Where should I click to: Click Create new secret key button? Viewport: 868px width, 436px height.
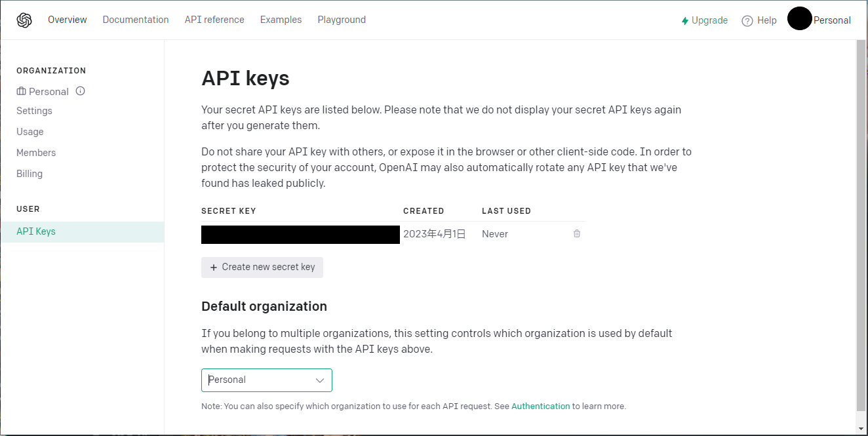[x=262, y=267]
